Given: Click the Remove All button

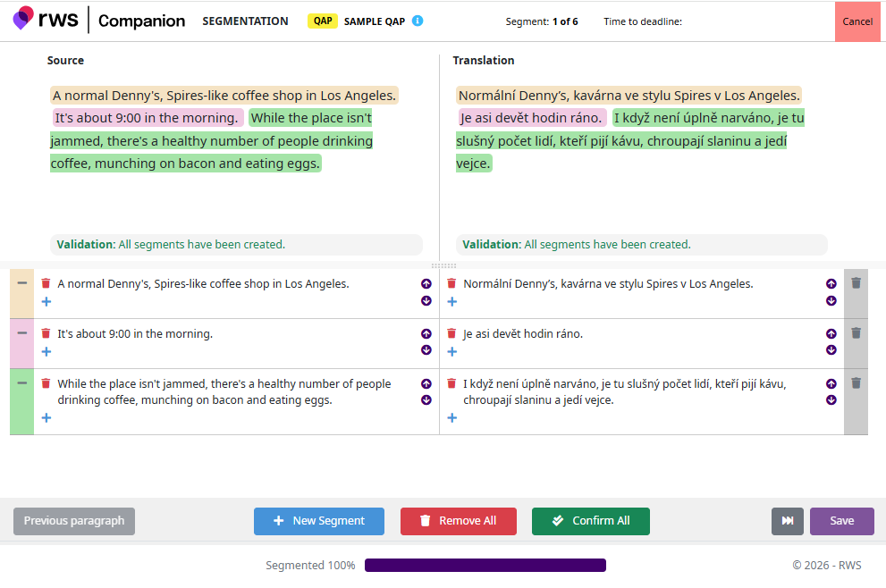Looking at the screenshot, I should pyautogui.click(x=458, y=521).
